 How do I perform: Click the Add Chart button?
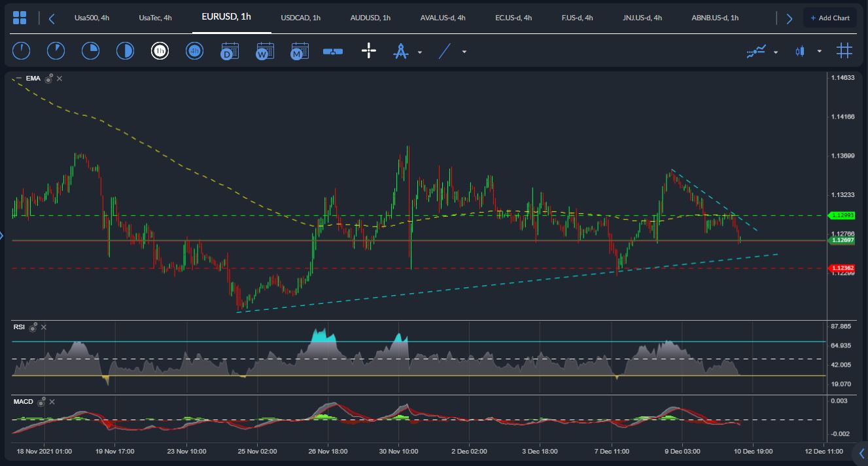coord(829,18)
